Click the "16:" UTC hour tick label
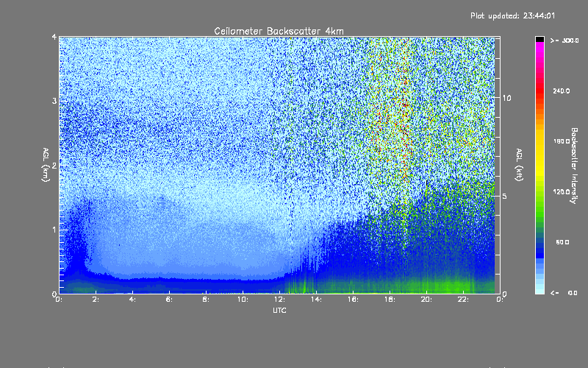Screen dimensions: 588x368 (x=353, y=300)
